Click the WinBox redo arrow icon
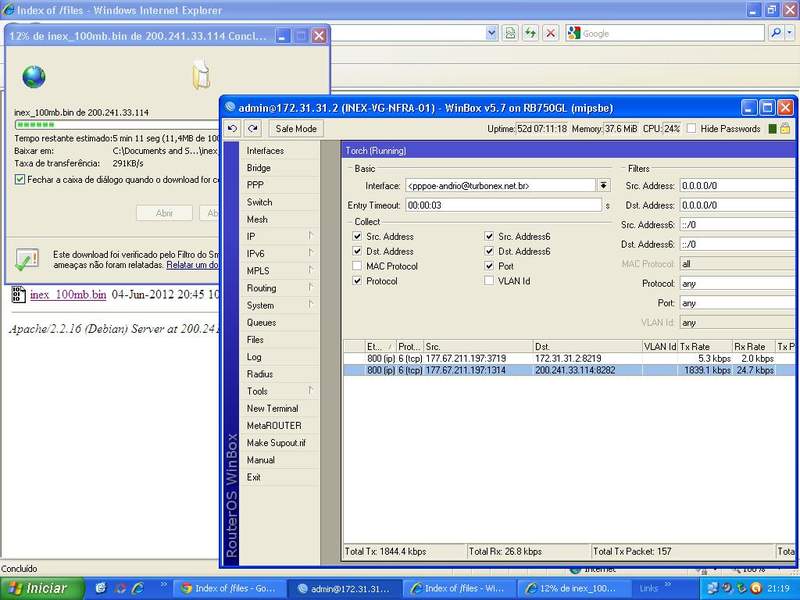 click(253, 128)
